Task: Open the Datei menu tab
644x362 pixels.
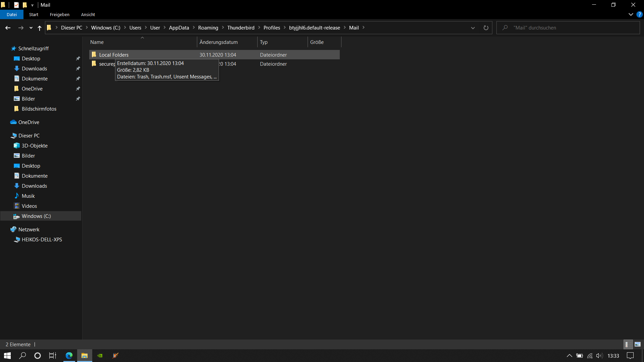Action: (x=12, y=14)
